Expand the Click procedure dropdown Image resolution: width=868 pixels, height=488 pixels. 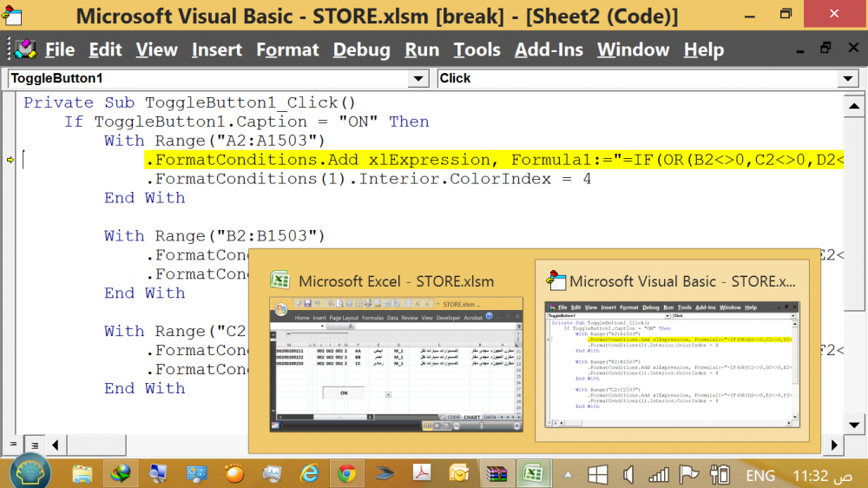(847, 79)
